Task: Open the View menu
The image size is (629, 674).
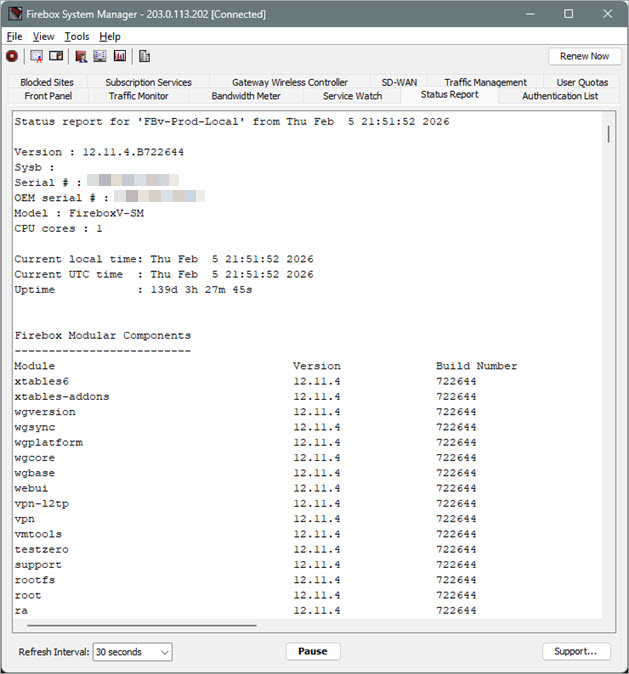Action: pyautogui.click(x=43, y=37)
